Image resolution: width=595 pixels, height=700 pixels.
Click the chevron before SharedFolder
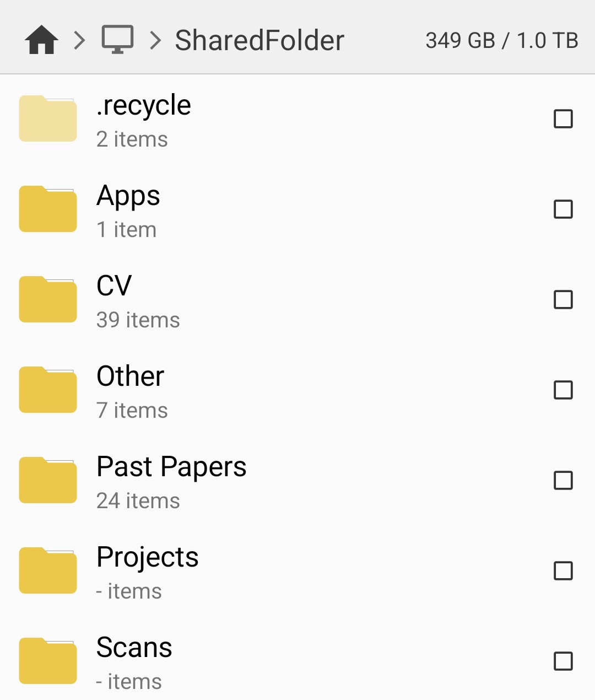tap(156, 40)
